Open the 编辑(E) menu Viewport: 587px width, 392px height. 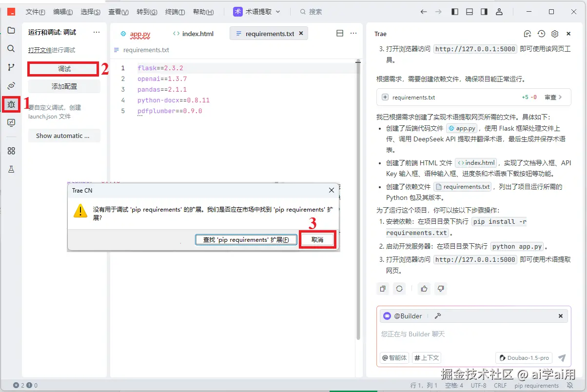coord(63,12)
